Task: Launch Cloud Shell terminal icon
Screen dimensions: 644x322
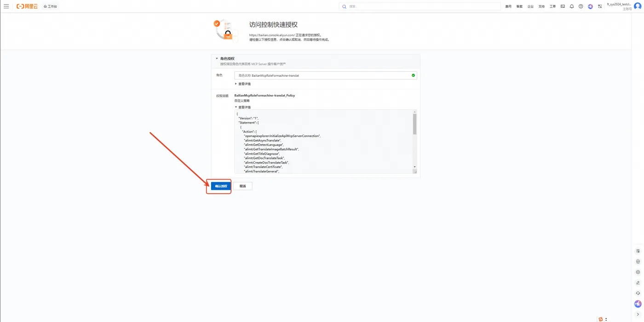Action: 563,6
